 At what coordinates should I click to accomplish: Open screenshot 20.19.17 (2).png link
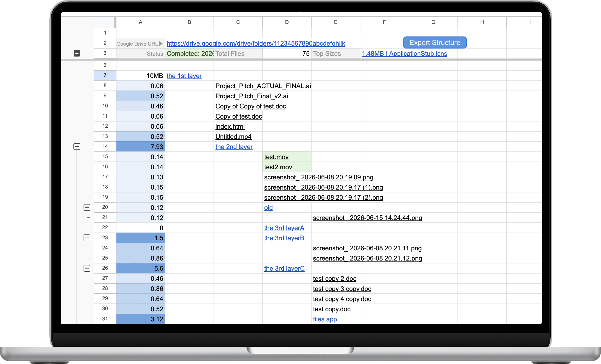[x=323, y=197]
